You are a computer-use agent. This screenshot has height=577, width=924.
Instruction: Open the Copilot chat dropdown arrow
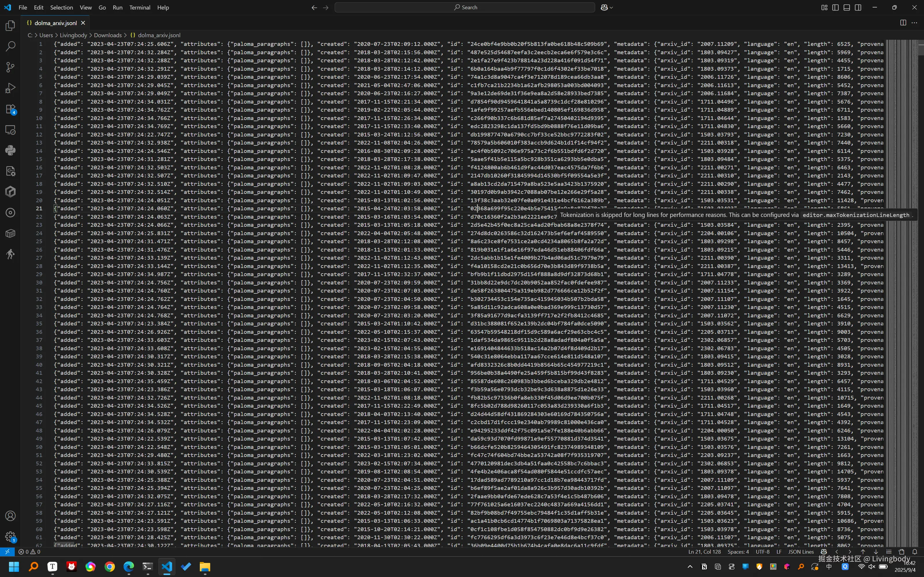(x=611, y=8)
